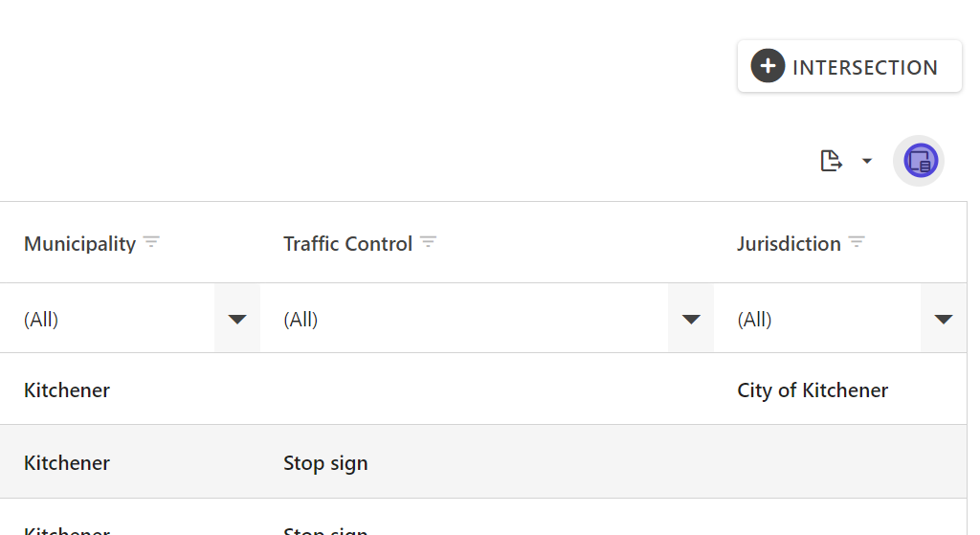Open the Traffic Control filter dropdown arrow
The image size is (980, 535).
point(691,319)
